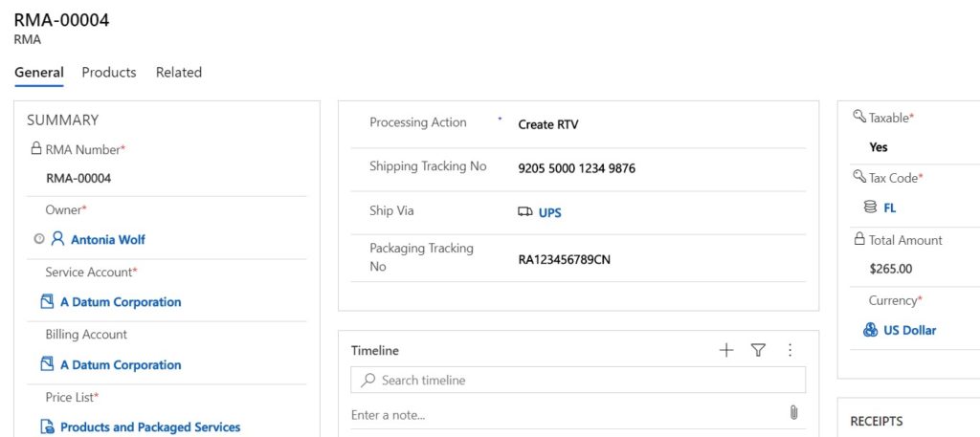
Task: Attach a file using the paperclip icon
Action: [793, 413]
